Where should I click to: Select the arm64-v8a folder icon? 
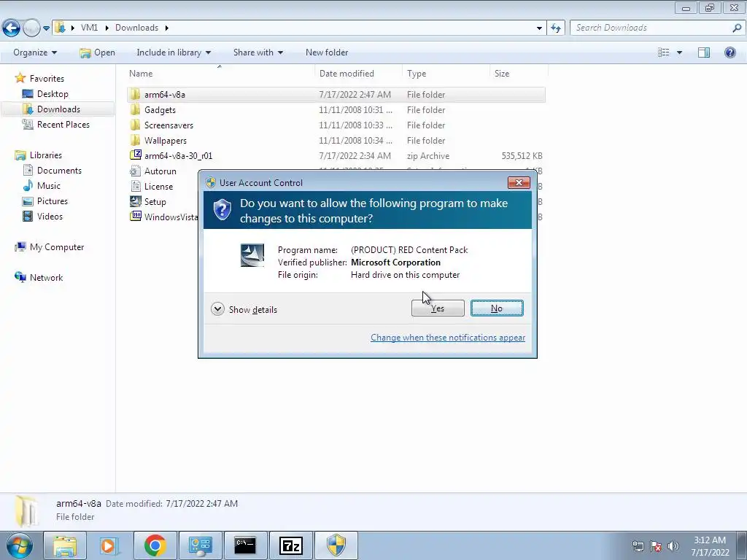click(135, 94)
